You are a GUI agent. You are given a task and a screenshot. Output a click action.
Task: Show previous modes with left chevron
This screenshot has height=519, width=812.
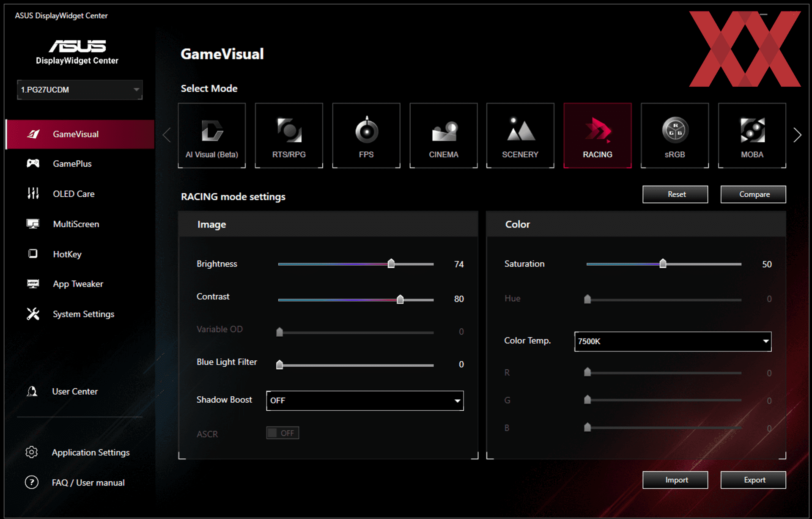coord(167,135)
